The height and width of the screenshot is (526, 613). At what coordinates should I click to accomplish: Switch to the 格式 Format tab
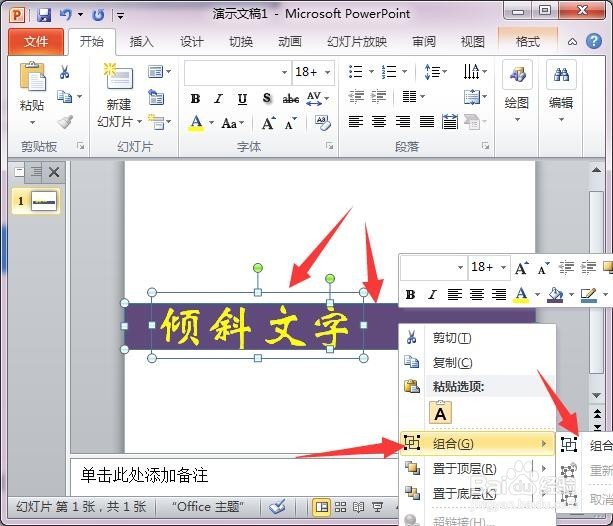pos(528,41)
